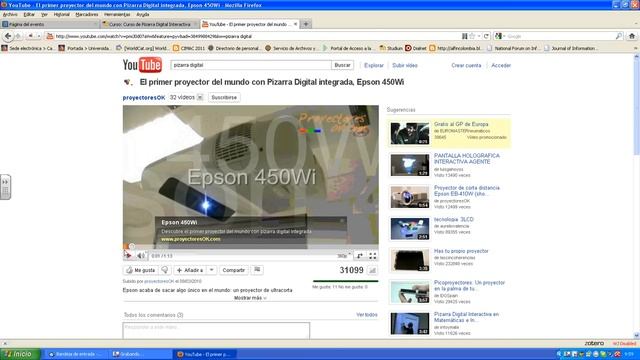Image resolution: width=640 pixels, height=360 pixels.
Task: Click the Suscribirse button
Action: pyautogui.click(x=224, y=98)
